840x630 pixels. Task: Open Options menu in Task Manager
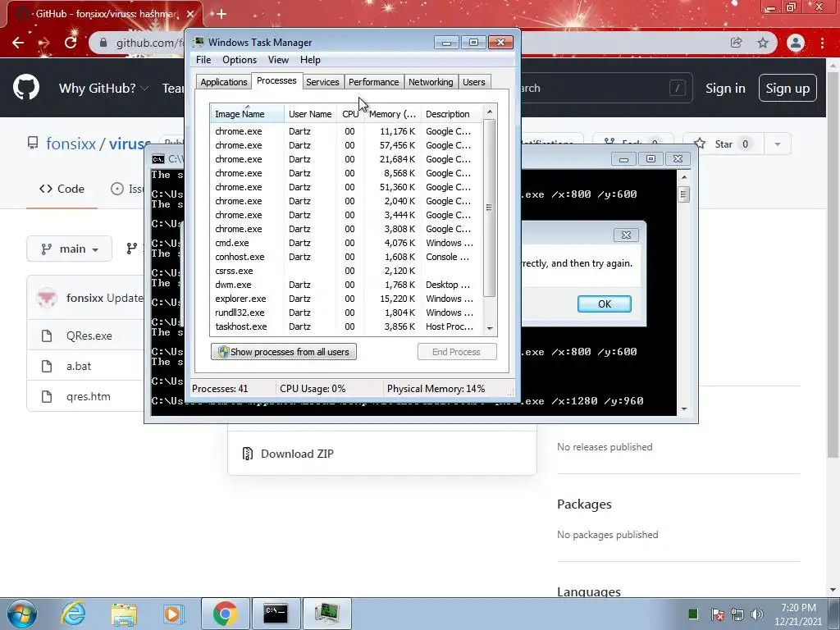[x=240, y=59]
